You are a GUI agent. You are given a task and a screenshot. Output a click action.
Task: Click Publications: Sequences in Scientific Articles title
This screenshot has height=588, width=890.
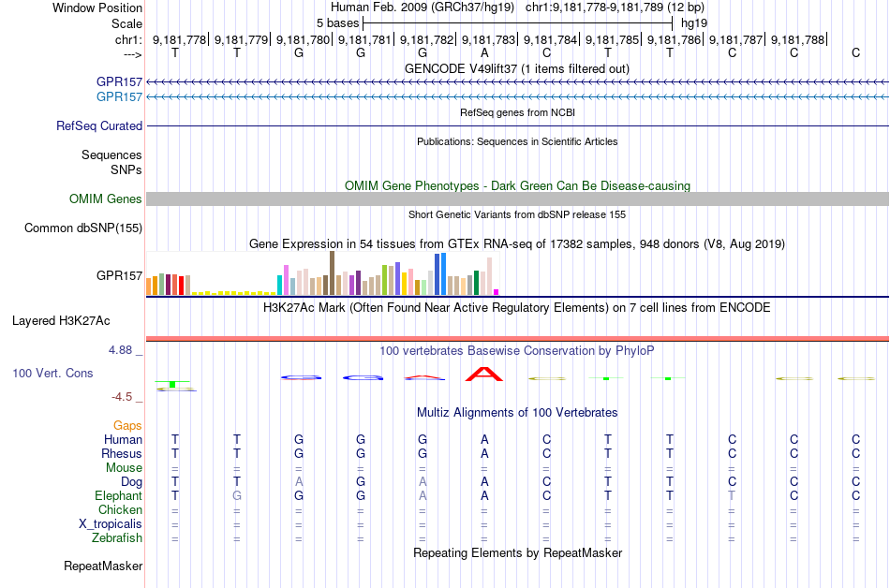tap(517, 141)
